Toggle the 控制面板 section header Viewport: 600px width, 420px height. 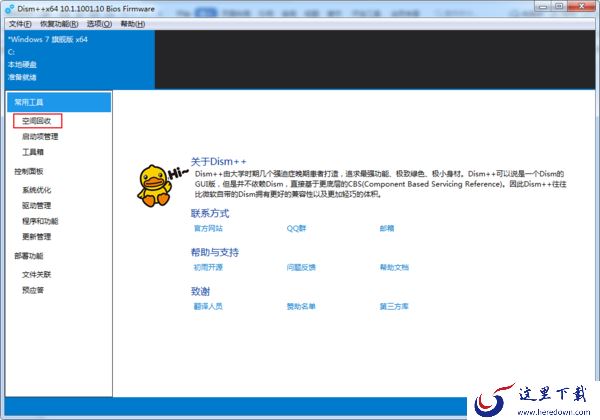click(x=29, y=171)
